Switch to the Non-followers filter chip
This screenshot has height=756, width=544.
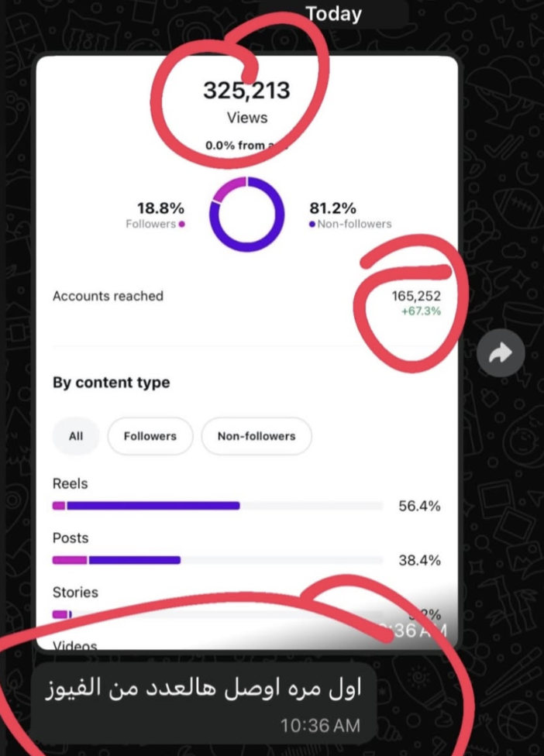point(257,436)
